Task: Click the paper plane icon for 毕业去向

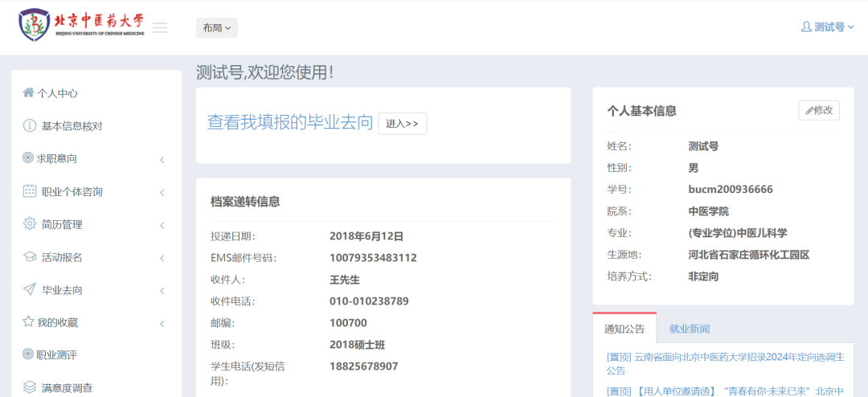Action: (x=30, y=289)
